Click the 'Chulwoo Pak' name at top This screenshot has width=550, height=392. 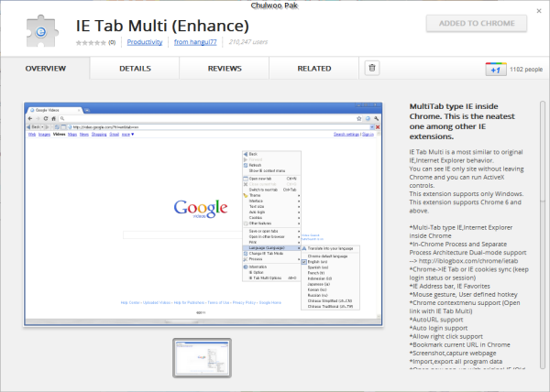click(x=274, y=5)
